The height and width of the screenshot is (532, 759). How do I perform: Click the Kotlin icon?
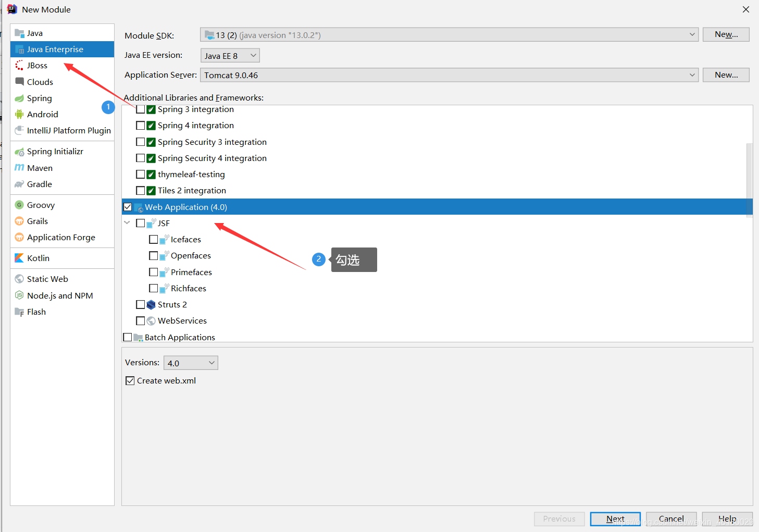pyautogui.click(x=19, y=258)
